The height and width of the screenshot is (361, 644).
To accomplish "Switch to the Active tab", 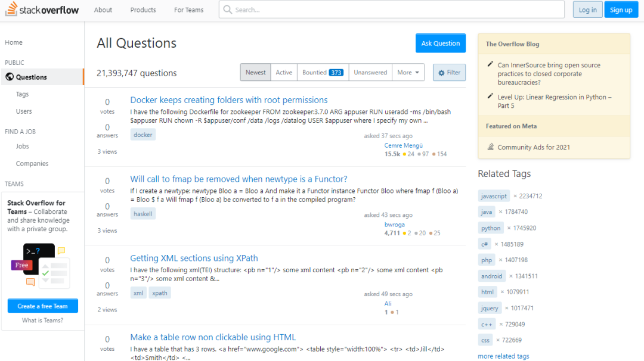I will pyautogui.click(x=284, y=72).
